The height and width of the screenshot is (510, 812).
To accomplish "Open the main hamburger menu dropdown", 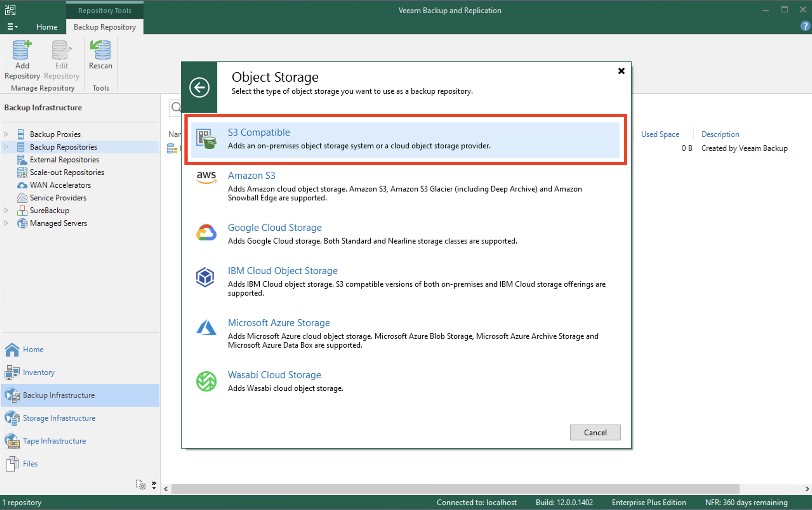I will 12,27.
